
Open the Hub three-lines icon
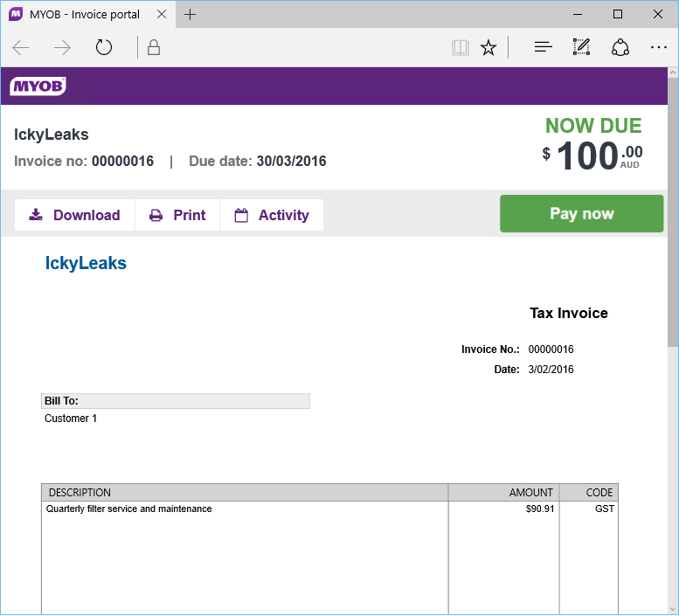[543, 47]
